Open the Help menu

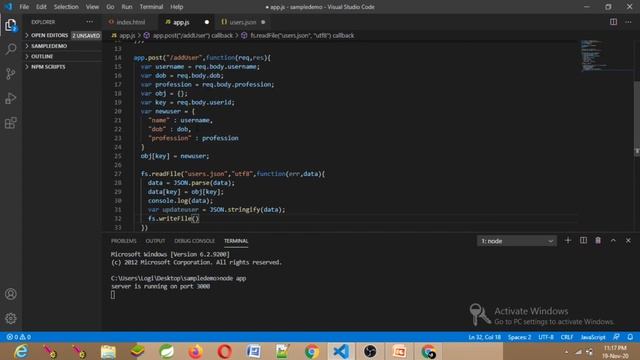[x=177, y=7]
